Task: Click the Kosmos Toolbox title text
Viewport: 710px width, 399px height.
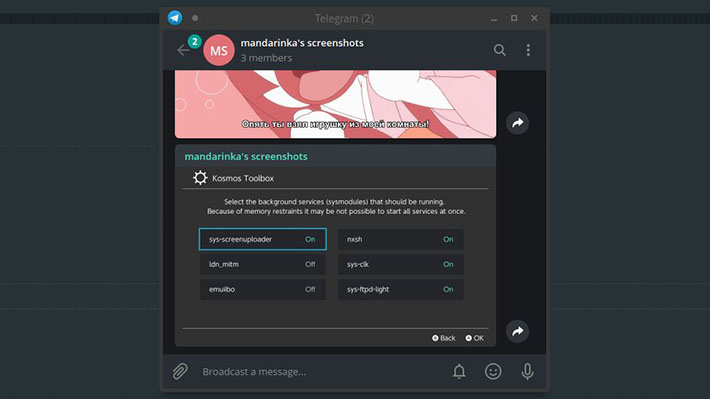Action: tap(243, 178)
